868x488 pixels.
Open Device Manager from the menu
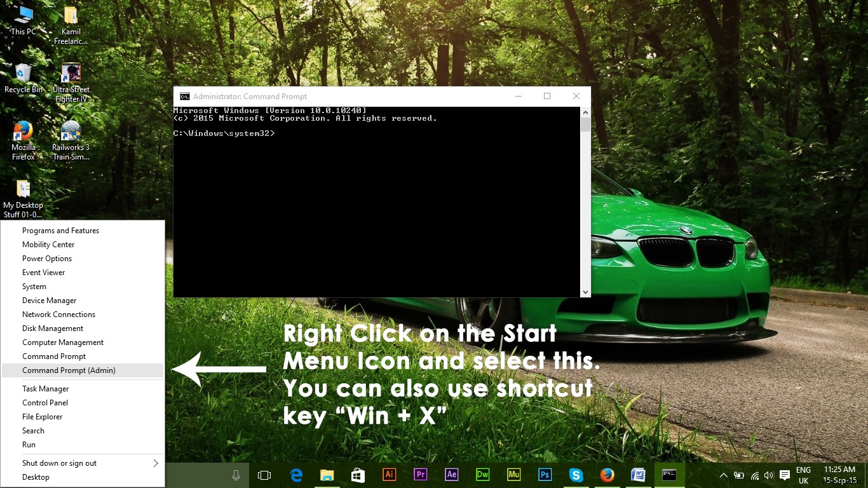tap(49, 300)
